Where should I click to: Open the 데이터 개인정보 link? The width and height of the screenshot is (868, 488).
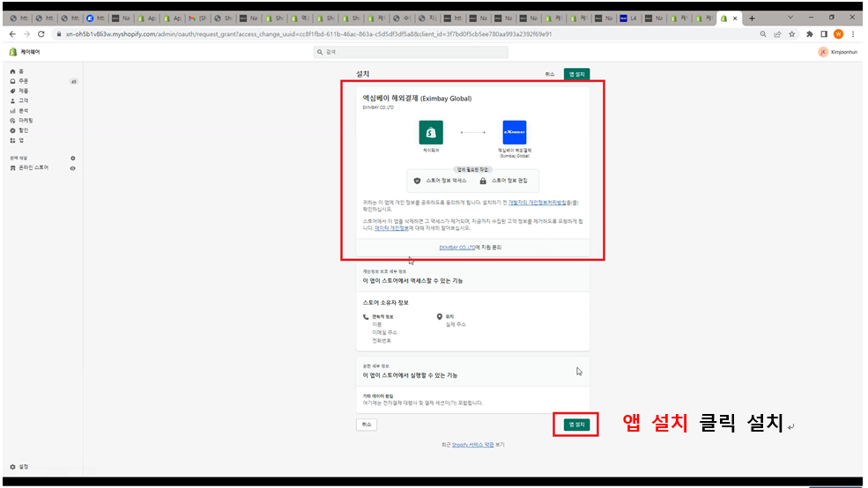pyautogui.click(x=391, y=228)
